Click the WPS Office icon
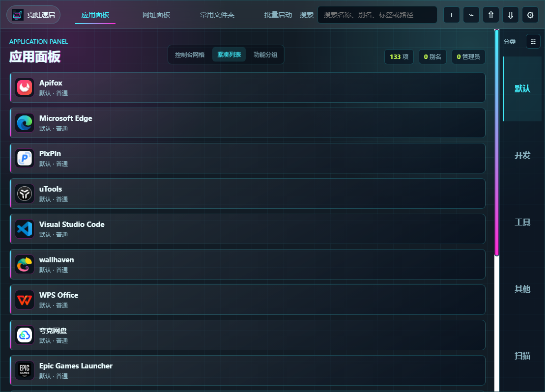The image size is (545, 392). (25, 300)
